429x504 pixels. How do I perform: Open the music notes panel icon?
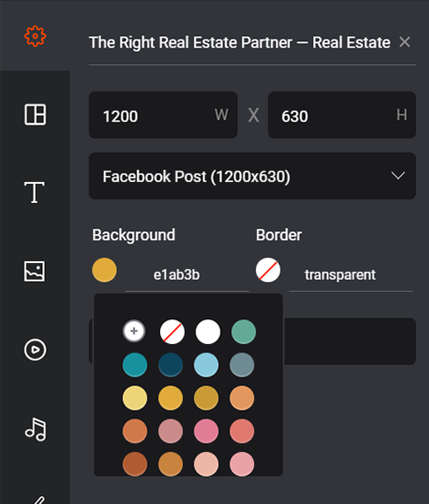coord(36,429)
